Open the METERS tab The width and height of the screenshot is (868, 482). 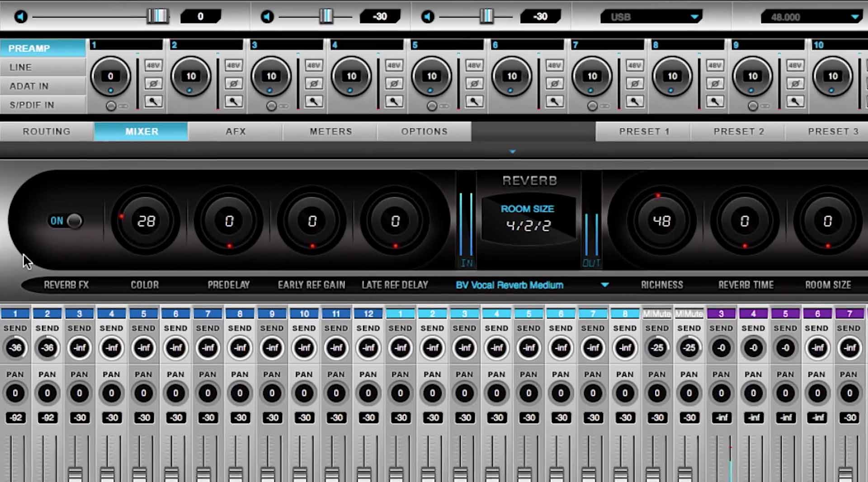(330, 131)
